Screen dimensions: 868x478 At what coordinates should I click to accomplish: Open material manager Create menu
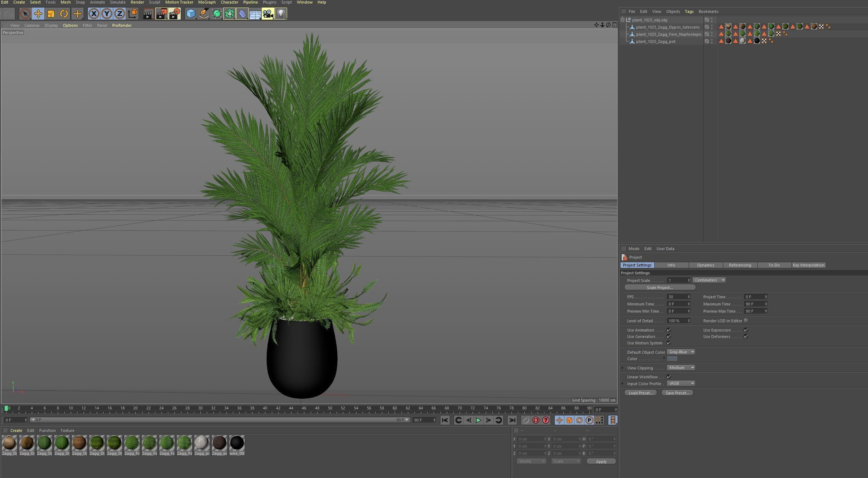(16, 430)
